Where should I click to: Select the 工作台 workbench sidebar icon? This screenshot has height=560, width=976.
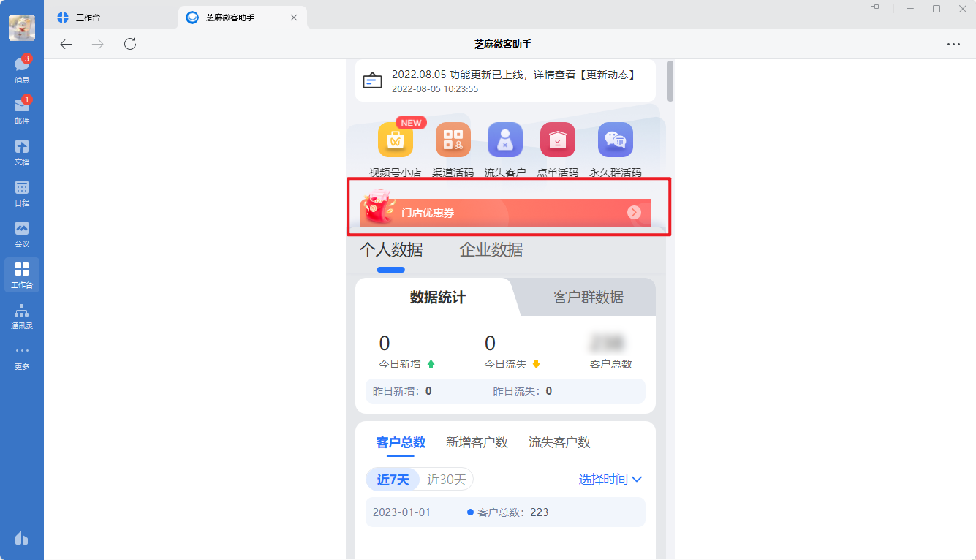click(x=22, y=275)
